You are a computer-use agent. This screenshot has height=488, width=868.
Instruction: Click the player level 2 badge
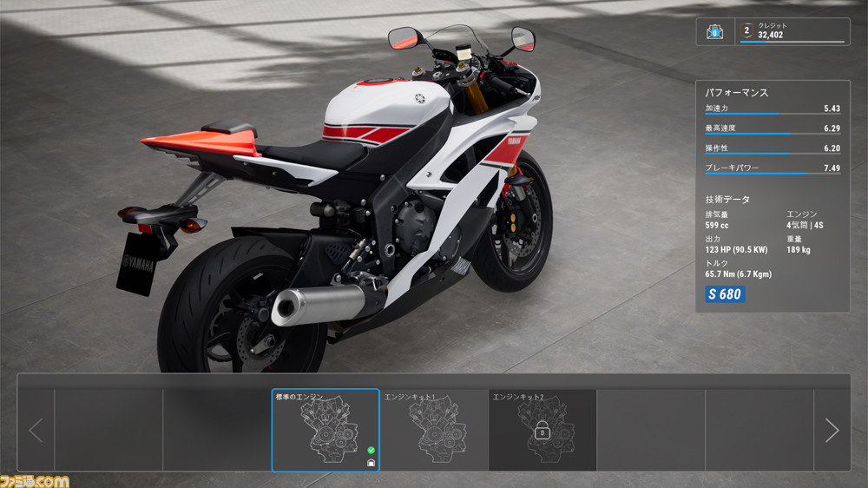tap(746, 30)
